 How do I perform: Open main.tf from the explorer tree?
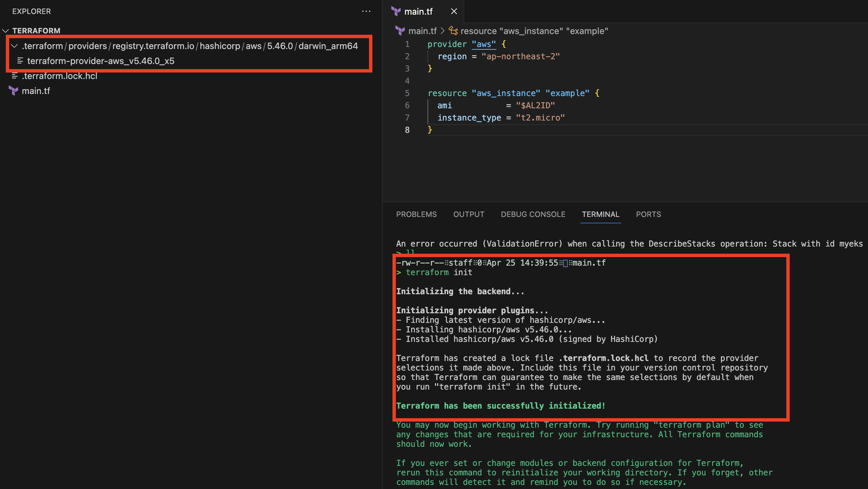[x=36, y=91]
